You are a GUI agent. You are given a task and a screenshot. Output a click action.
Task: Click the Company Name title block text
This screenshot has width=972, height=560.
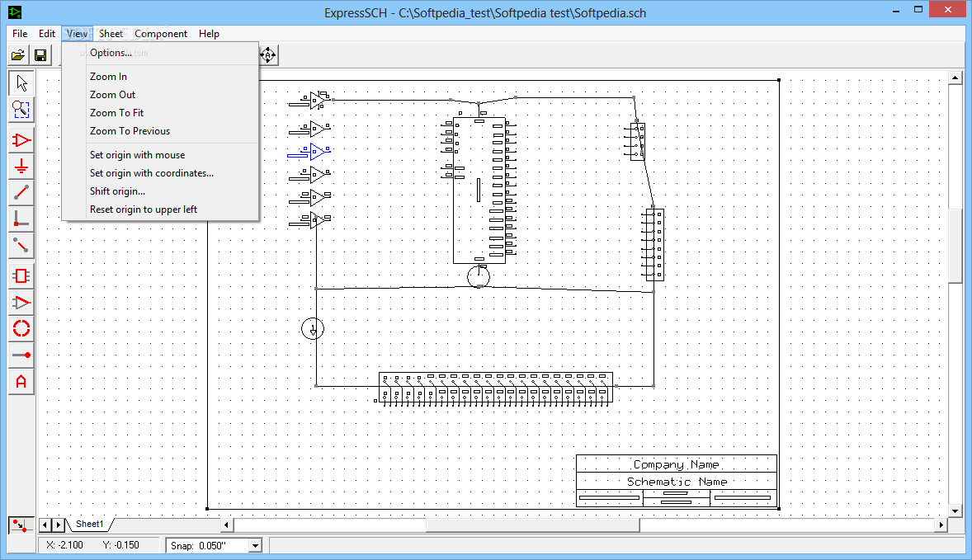click(677, 464)
